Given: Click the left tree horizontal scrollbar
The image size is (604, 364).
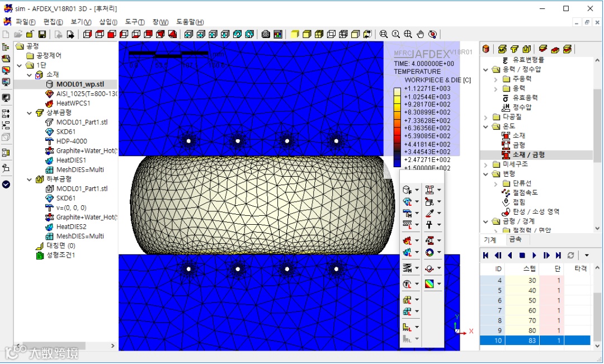Looking at the screenshot, I should [65, 346].
